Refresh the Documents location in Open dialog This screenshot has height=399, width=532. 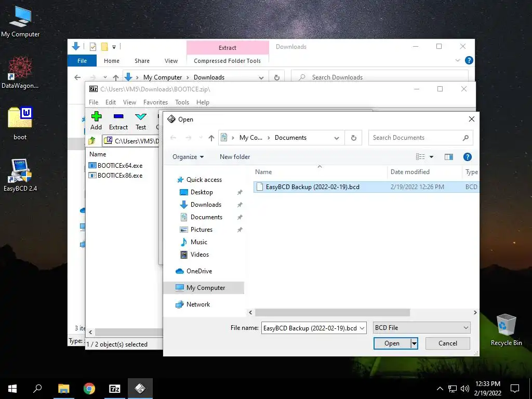(x=353, y=138)
